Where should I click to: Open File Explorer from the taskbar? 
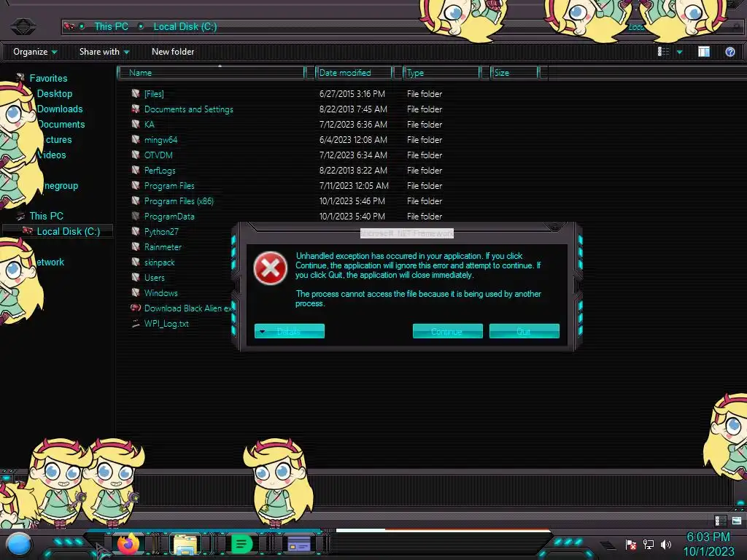point(185,544)
